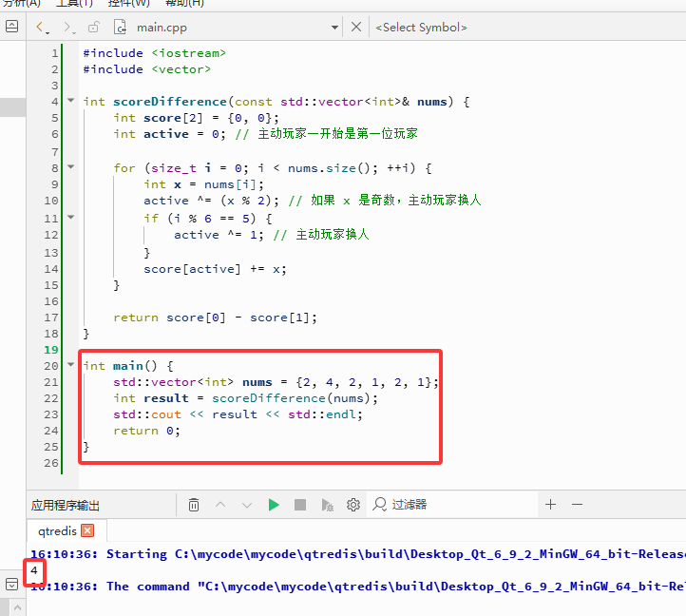Viewport: 686px width, 616px height.
Task: Jump to previous output item arrow
Action: tap(220, 505)
